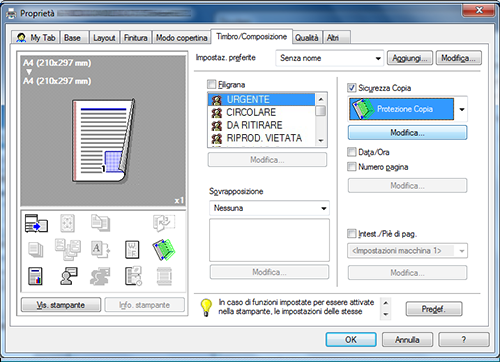Image resolution: width=500 pixels, height=362 pixels.
Task: Click Modifica... under Protezione Copia
Action: click(x=407, y=133)
